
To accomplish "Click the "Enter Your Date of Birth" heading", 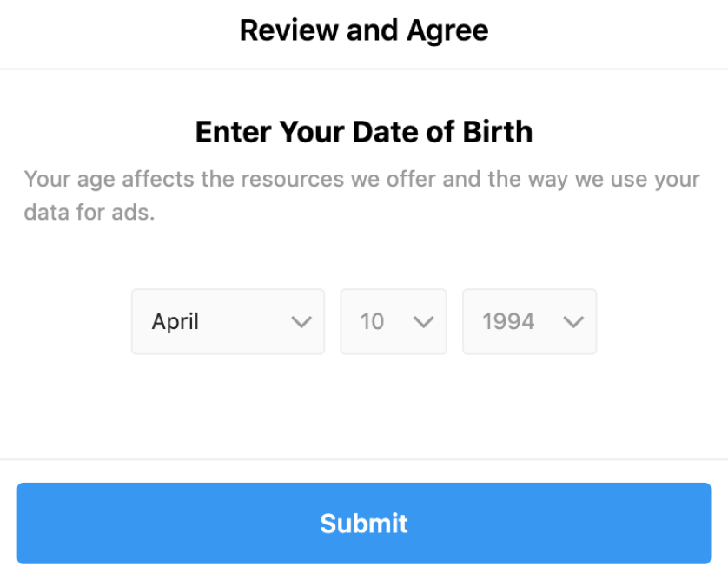I will pyautogui.click(x=364, y=132).
